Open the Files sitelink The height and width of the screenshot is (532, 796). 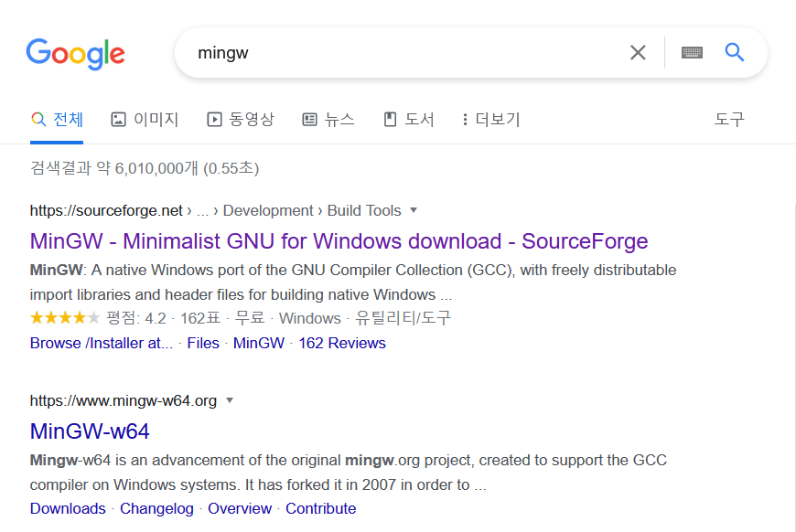click(x=203, y=344)
